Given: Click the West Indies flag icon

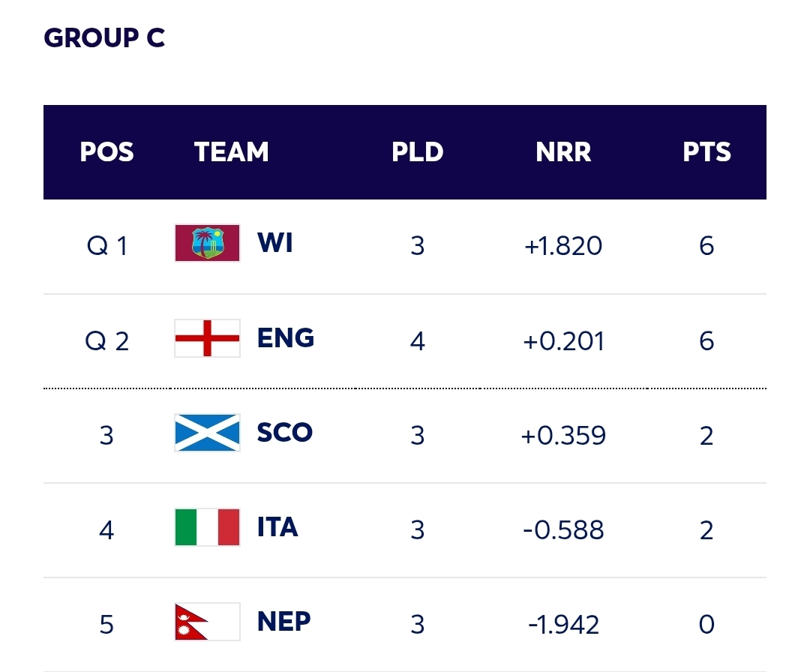Looking at the screenshot, I should pos(207,243).
